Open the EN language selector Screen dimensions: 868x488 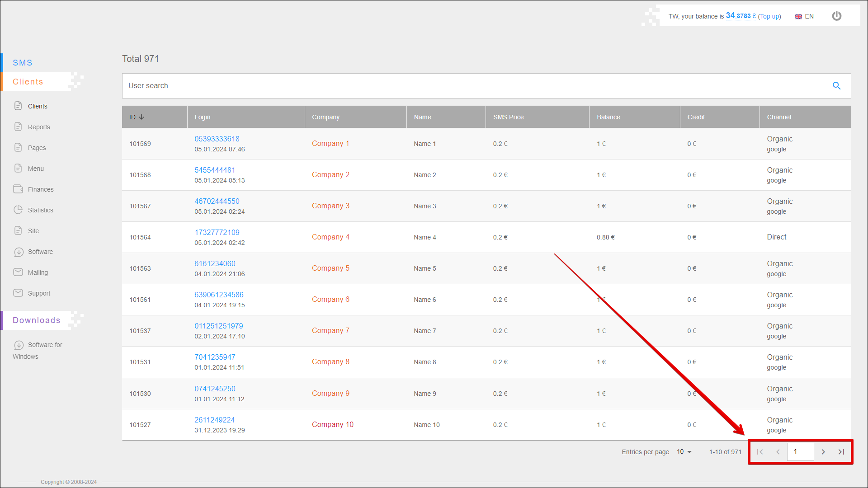click(x=804, y=16)
